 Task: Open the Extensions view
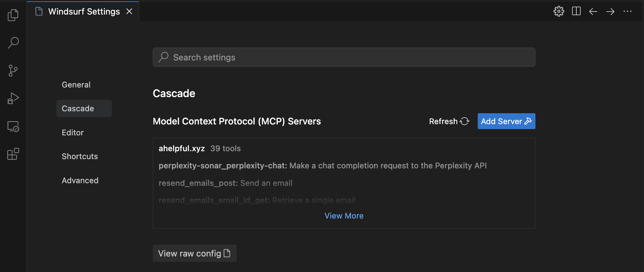(13, 154)
